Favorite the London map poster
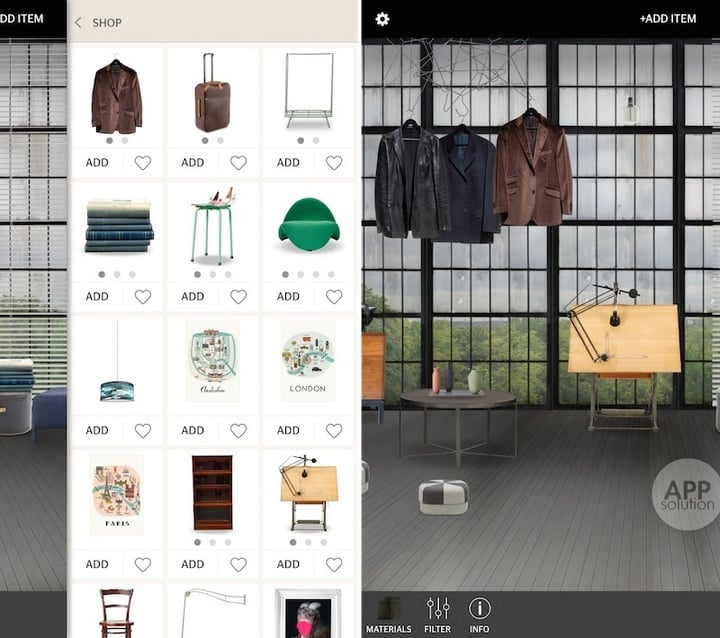The image size is (720, 638). (x=334, y=430)
